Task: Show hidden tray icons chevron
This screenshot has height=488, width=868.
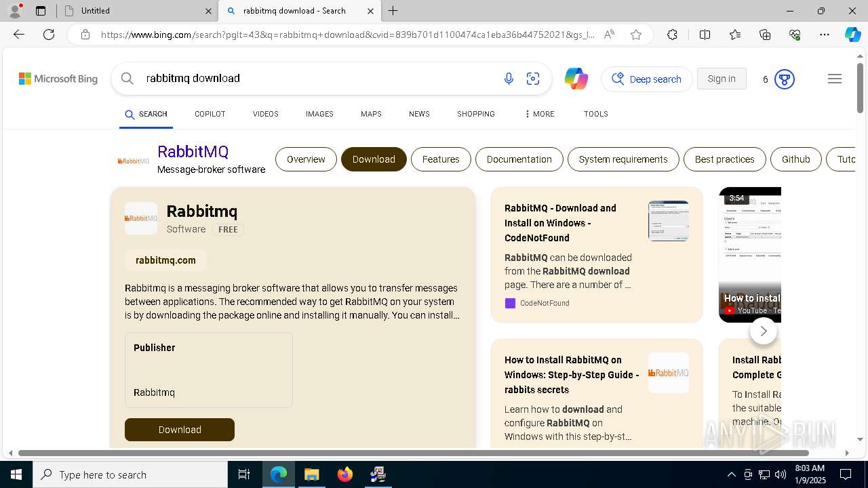Action: (731, 474)
